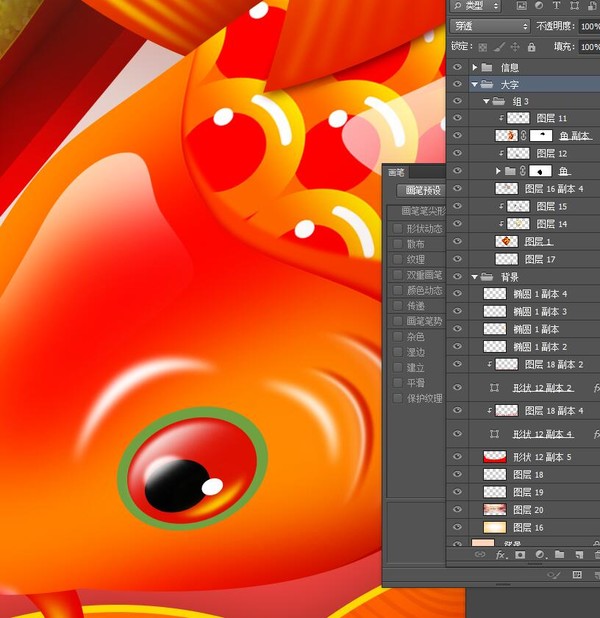
Task: Create a new group folder icon
Action: point(559,554)
